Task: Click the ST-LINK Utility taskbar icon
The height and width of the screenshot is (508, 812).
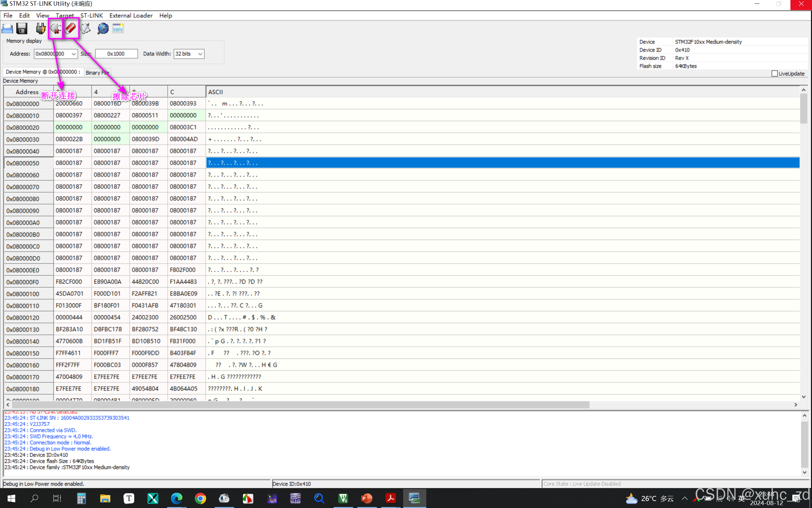Action: tap(414, 498)
